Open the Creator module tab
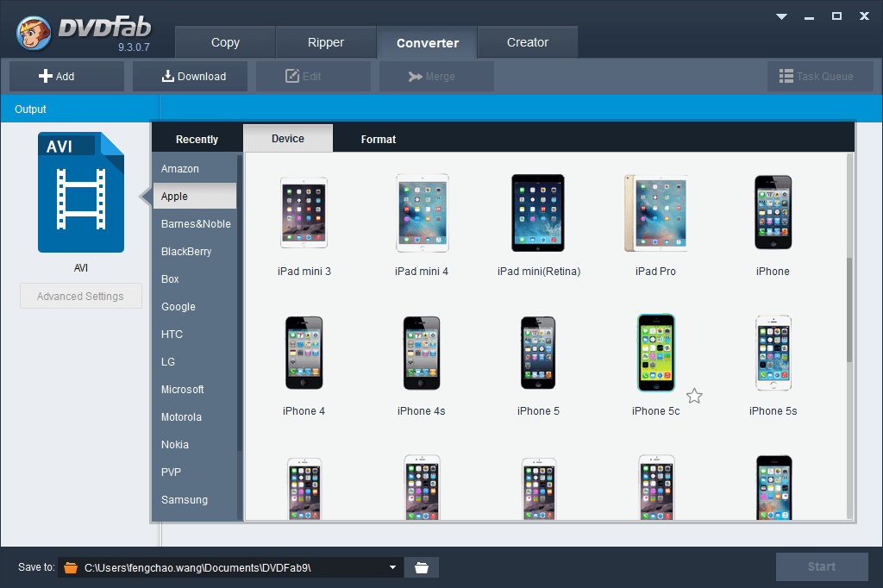 point(528,42)
